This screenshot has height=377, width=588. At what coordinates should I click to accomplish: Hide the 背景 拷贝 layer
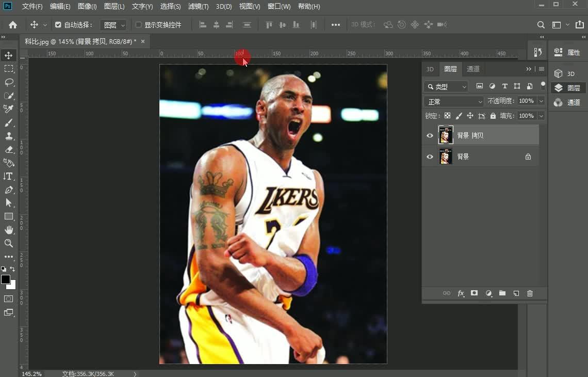click(x=430, y=135)
